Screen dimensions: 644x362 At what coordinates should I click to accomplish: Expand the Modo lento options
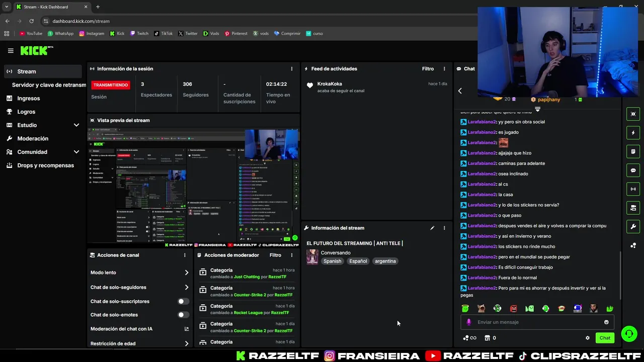point(186,273)
